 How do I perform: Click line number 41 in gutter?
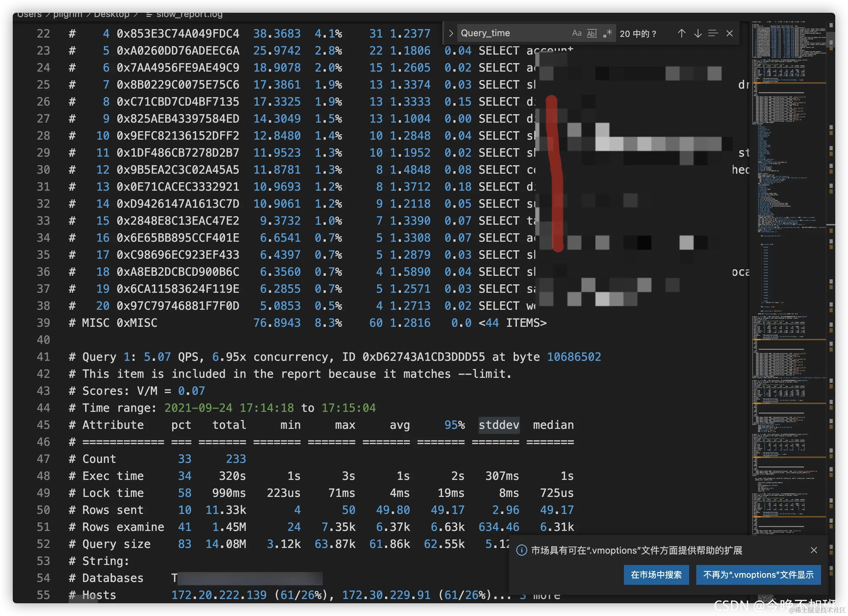click(43, 357)
